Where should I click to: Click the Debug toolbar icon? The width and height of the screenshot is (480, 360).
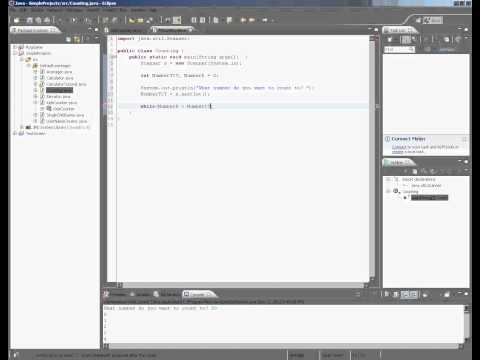coord(60,20)
